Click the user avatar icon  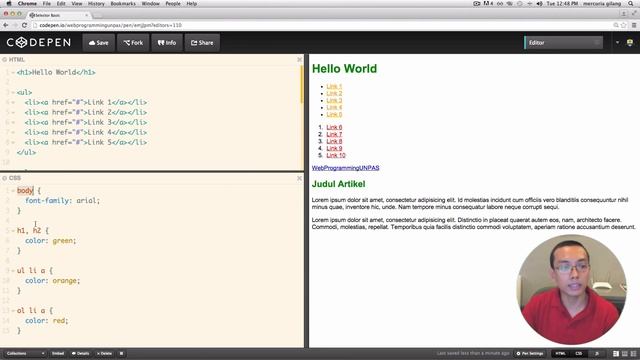click(630, 42)
